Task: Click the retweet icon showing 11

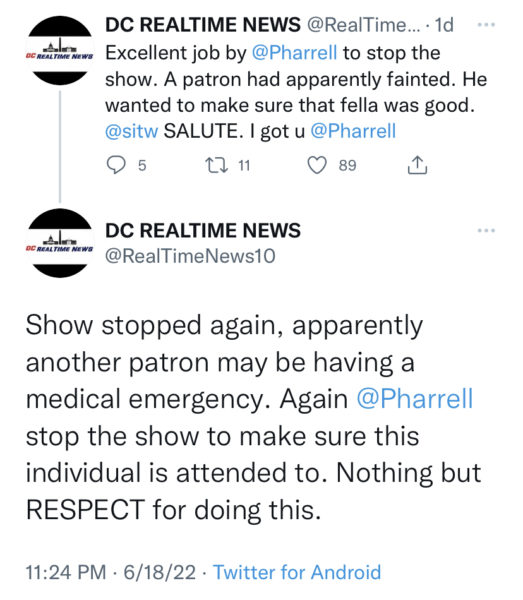Action: (x=217, y=165)
